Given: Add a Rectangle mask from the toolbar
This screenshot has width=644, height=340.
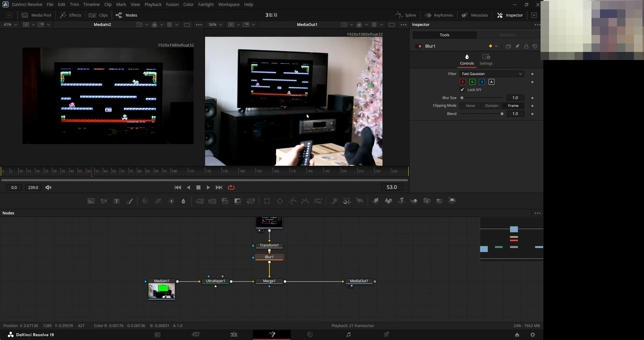Looking at the screenshot, I should 267,201.
